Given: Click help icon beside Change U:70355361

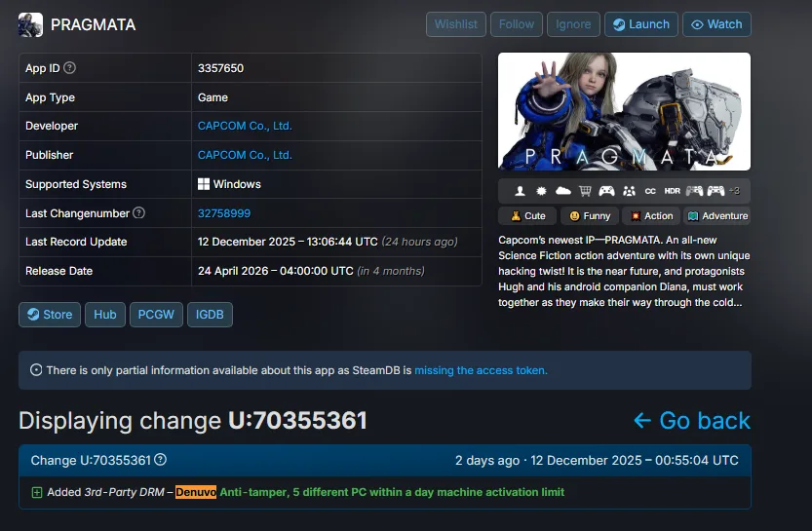Looking at the screenshot, I should (161, 460).
